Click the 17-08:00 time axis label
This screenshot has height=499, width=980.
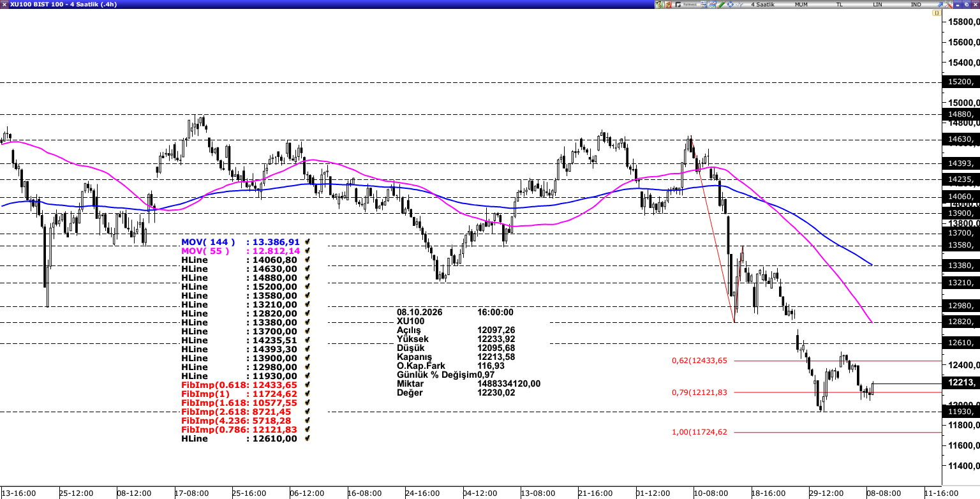click(x=192, y=493)
